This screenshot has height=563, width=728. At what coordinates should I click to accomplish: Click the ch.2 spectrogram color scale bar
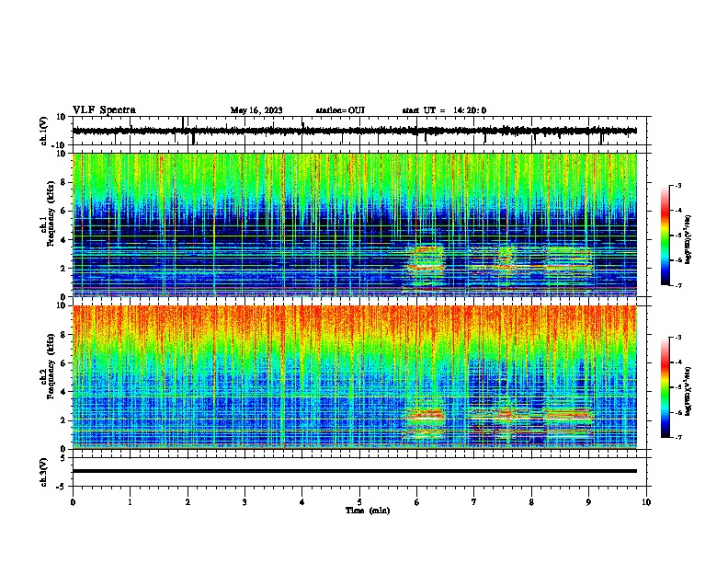[x=665, y=387]
